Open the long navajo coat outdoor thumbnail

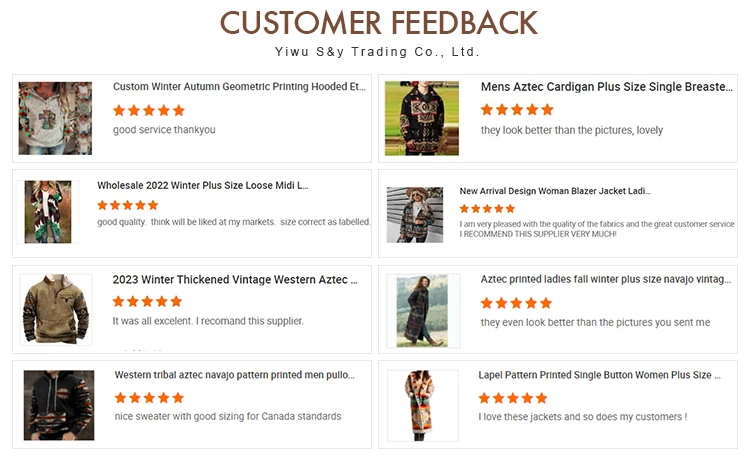pos(422,311)
